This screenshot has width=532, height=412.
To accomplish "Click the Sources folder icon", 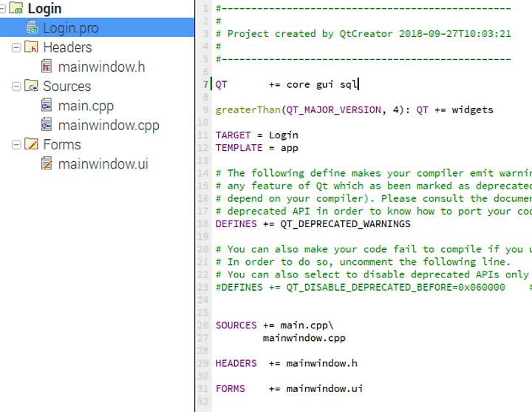I will pyautogui.click(x=31, y=86).
